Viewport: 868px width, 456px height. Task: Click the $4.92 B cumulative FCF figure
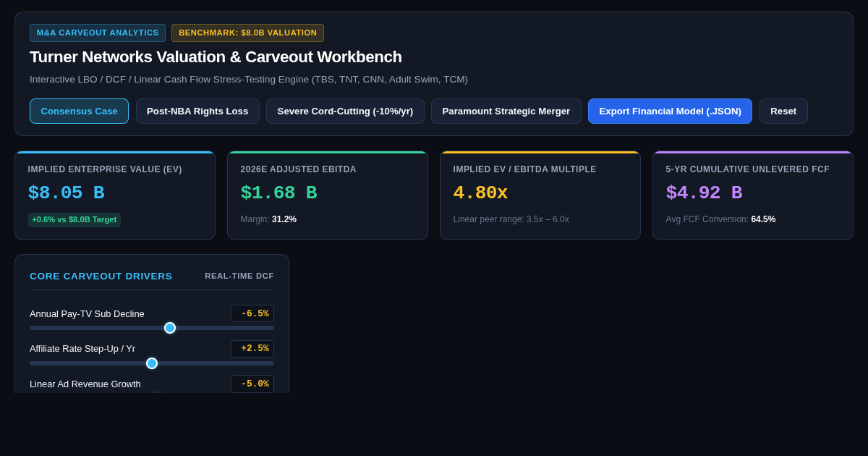click(x=704, y=193)
